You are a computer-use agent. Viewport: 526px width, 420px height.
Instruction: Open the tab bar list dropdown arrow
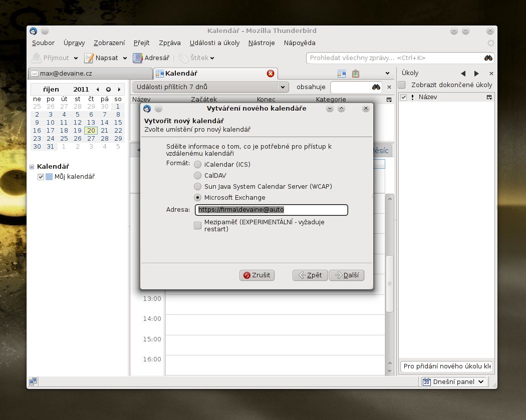point(387,74)
